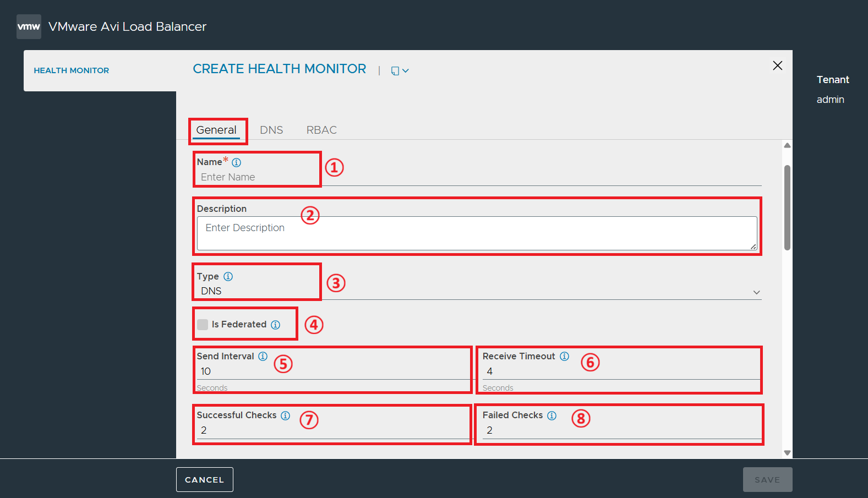Click the Receive Timeout info icon

(x=564, y=356)
